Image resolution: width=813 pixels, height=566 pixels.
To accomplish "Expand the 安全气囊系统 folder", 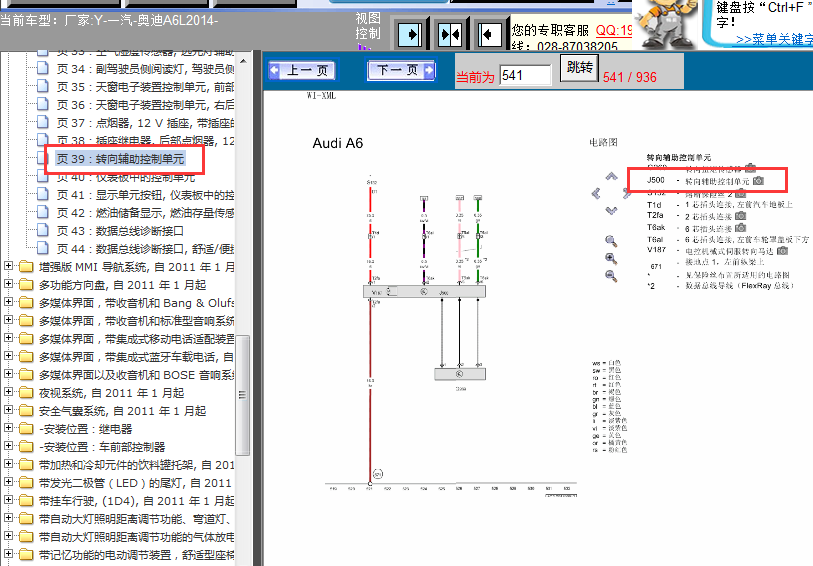I will [x=8, y=410].
